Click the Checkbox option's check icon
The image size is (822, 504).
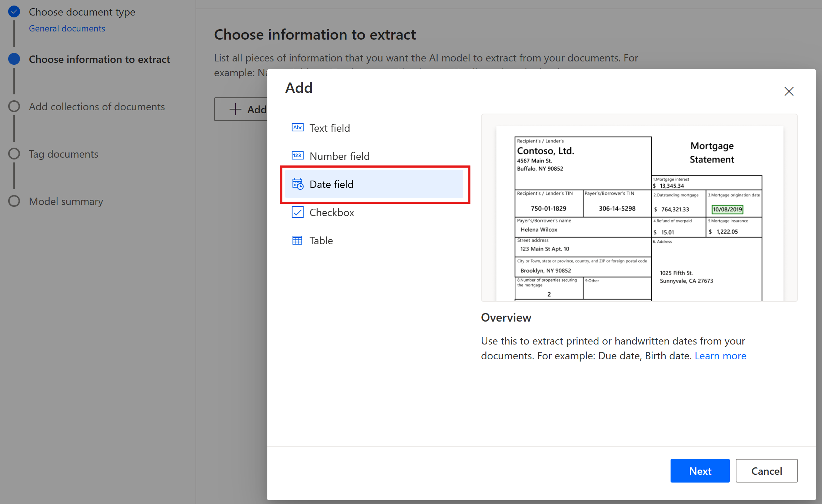297,212
